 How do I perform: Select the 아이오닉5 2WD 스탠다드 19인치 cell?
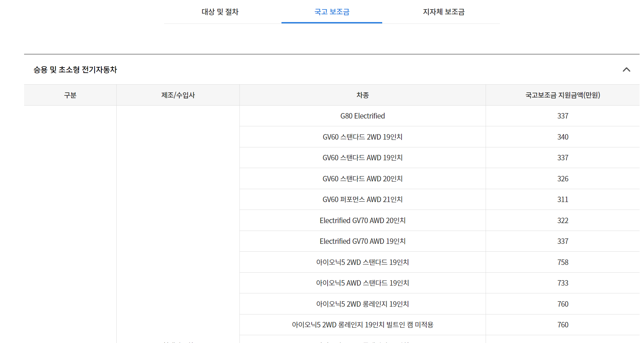pos(363,262)
